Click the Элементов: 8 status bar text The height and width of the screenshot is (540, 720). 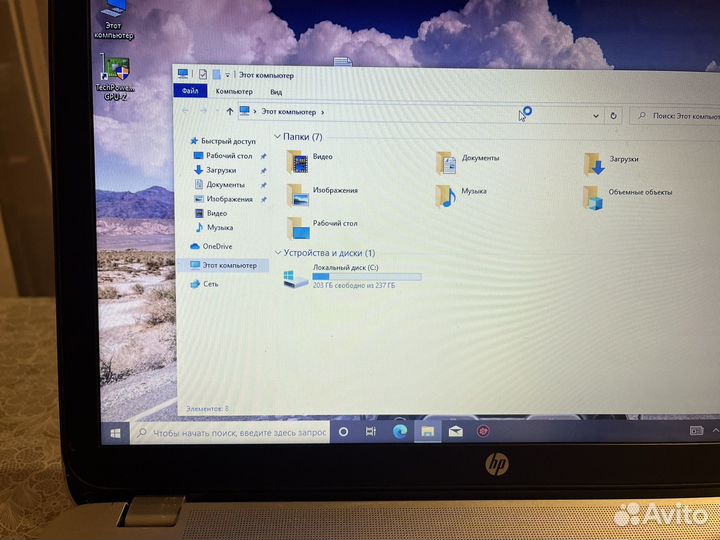coord(207,408)
